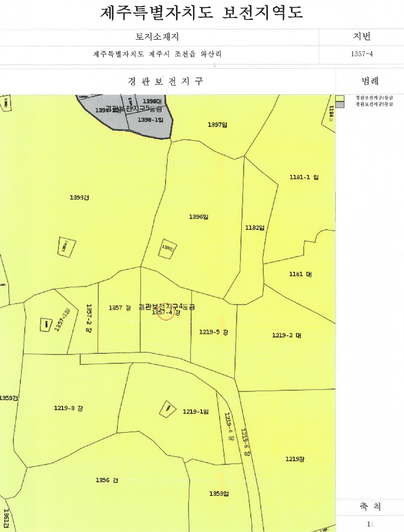The image size is (404, 532).
Task: Click the yellow 경관보전지구4등급 legend swatch
Action: click(x=340, y=98)
